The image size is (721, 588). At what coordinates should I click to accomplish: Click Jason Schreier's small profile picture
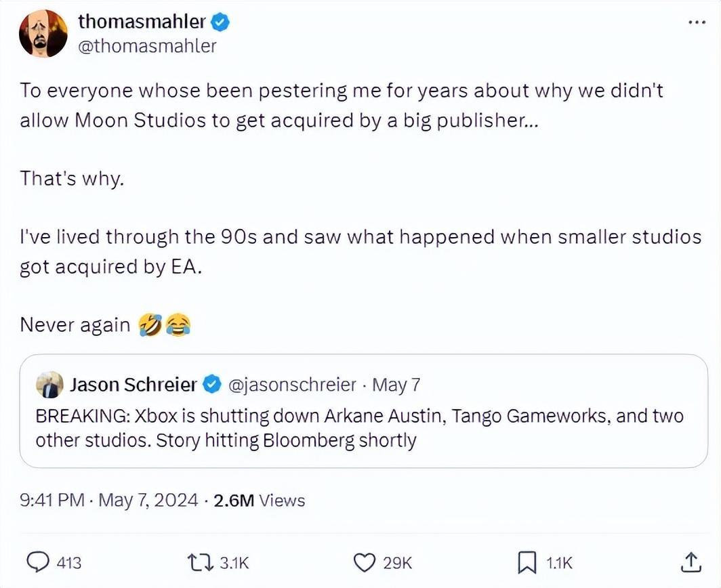[x=49, y=385]
